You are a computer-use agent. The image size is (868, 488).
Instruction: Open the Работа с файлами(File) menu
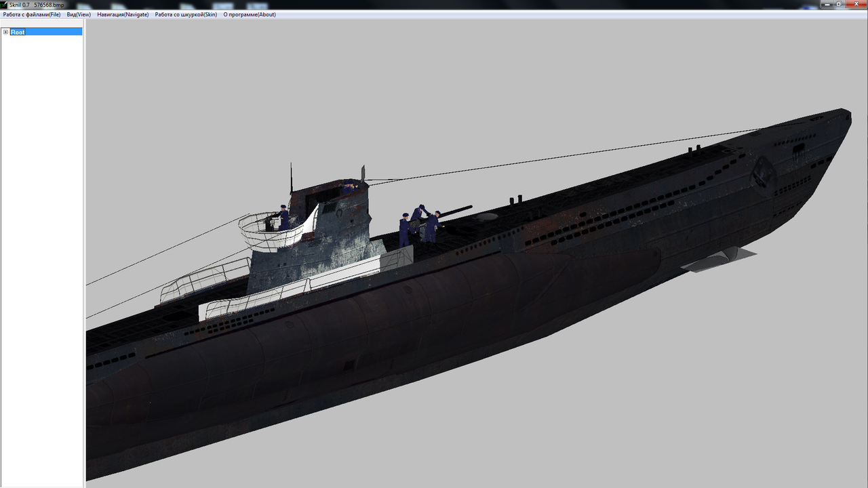pos(31,14)
